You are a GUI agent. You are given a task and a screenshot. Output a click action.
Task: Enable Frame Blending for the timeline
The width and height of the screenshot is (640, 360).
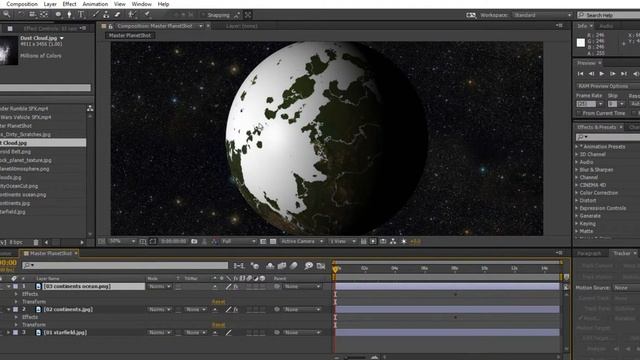click(282, 266)
